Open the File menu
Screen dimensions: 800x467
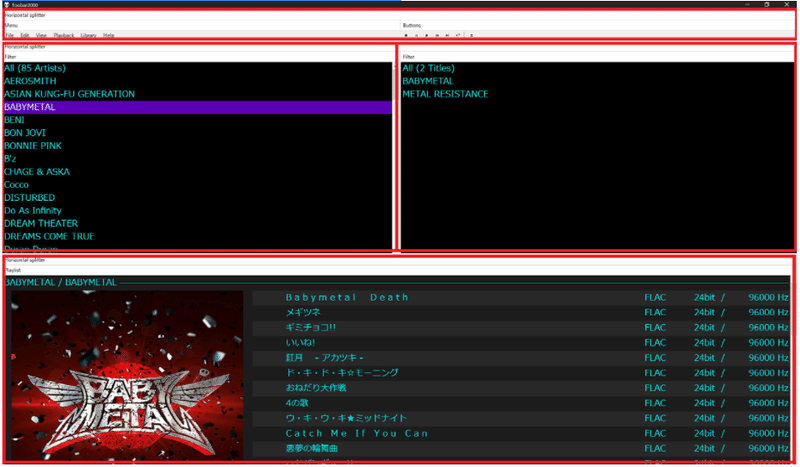point(10,35)
